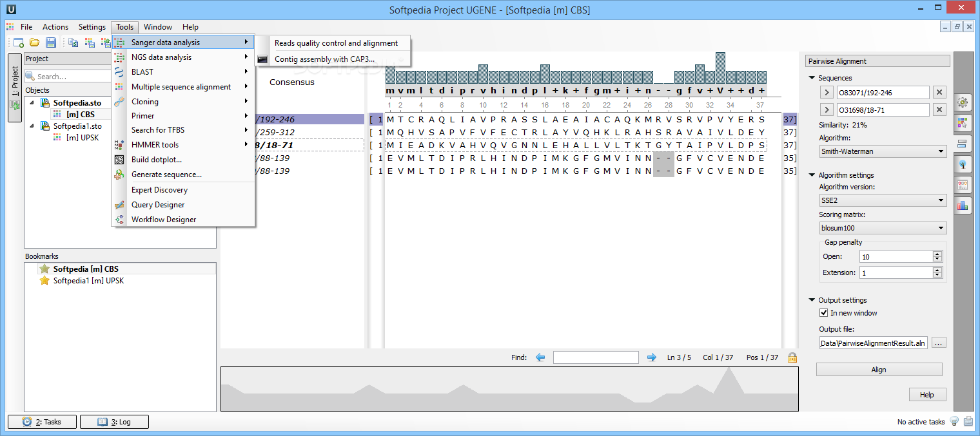This screenshot has height=436, width=980.
Task: Click the output file browse button
Action: click(939, 343)
